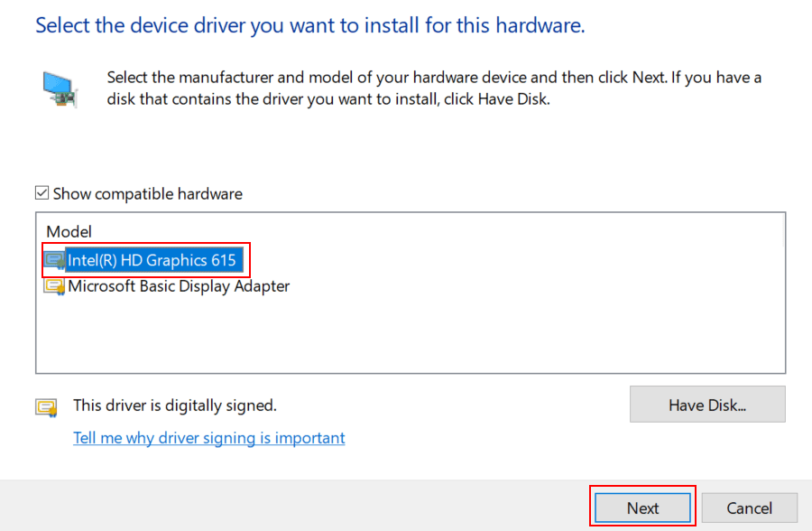This screenshot has height=531, width=812.
Task: Uncheck the Show compatible hardware checkbox
Action: click(x=42, y=193)
